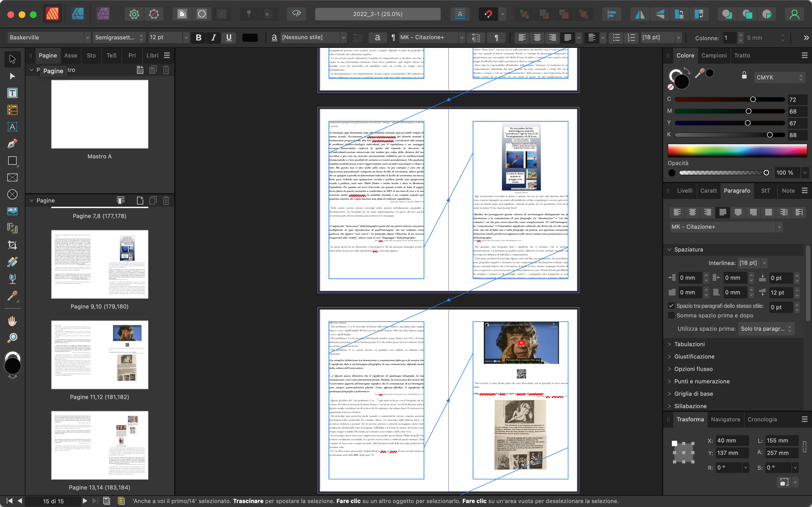812x507 pixels.
Task: Click the Navigatore panel tab
Action: tap(725, 419)
